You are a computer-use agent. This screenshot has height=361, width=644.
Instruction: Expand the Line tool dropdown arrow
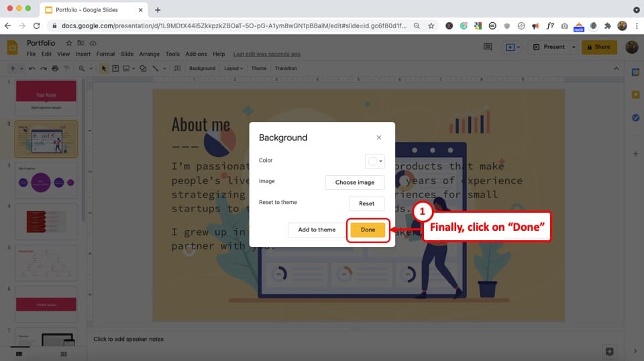pos(164,68)
